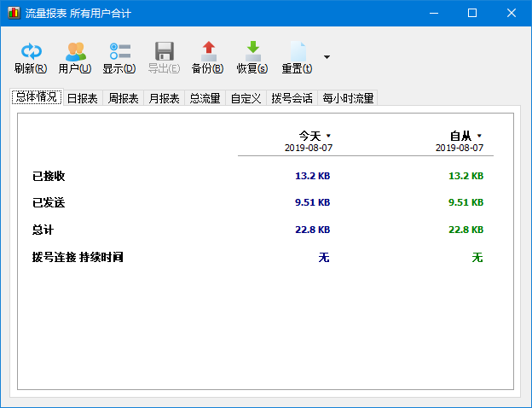Click the app icon in the title bar
Screen dimensions: 532x408
[x=14, y=13]
